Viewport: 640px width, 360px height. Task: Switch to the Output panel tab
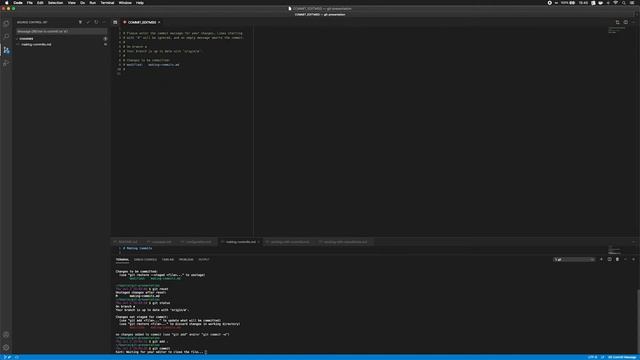(204, 260)
